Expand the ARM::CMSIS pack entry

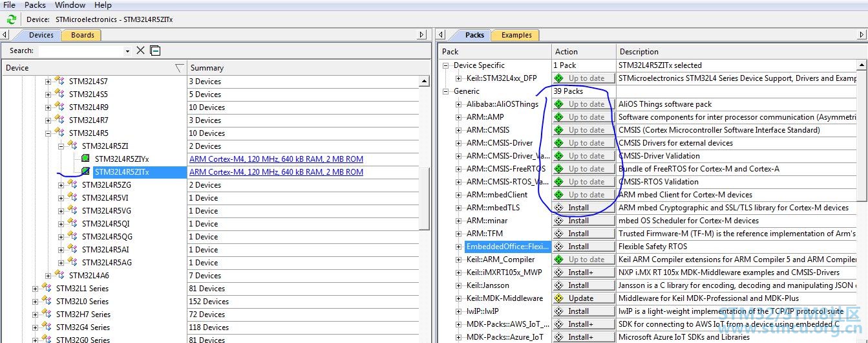coord(458,130)
